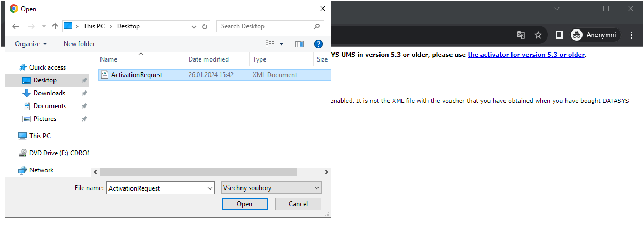This screenshot has height=227, width=644.
Task: Open Chrome three-dot menu
Action: click(x=632, y=35)
